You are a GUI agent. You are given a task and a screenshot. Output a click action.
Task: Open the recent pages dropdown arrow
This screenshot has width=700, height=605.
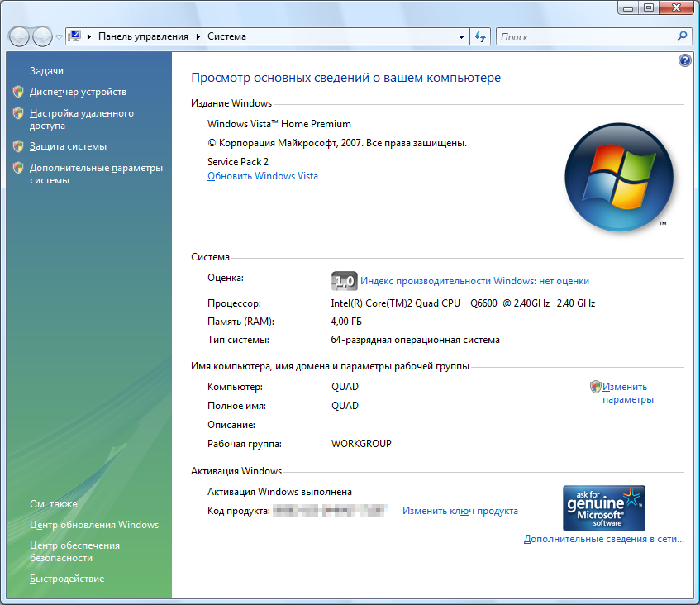click(59, 37)
